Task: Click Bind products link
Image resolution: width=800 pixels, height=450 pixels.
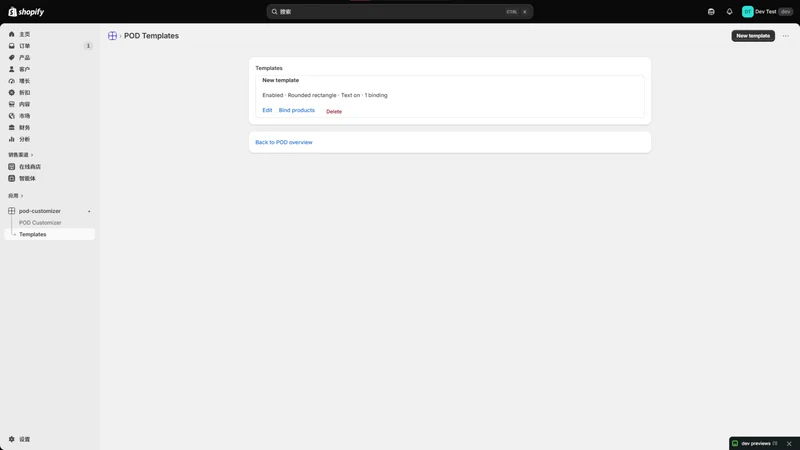Action: coord(297,110)
